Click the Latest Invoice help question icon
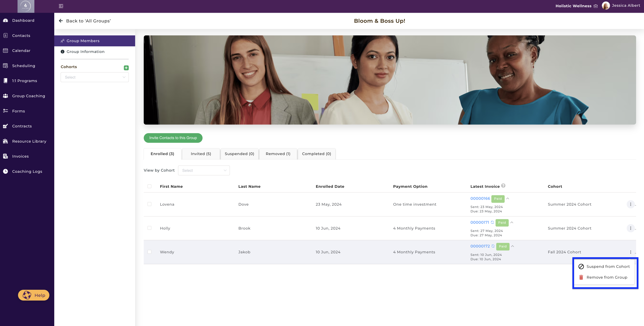Image resolution: width=644 pixels, height=326 pixels. point(503,185)
